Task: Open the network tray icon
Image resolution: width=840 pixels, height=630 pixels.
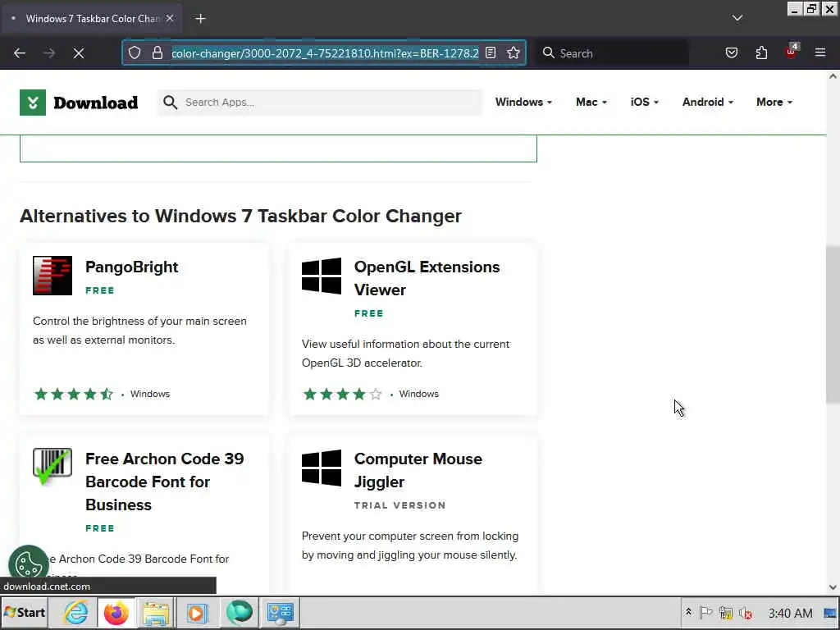Action: [726, 612]
